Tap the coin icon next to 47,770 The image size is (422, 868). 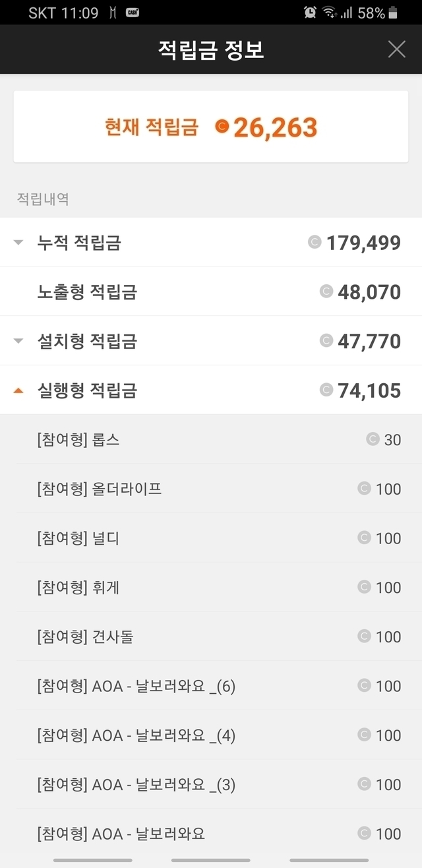click(x=326, y=340)
